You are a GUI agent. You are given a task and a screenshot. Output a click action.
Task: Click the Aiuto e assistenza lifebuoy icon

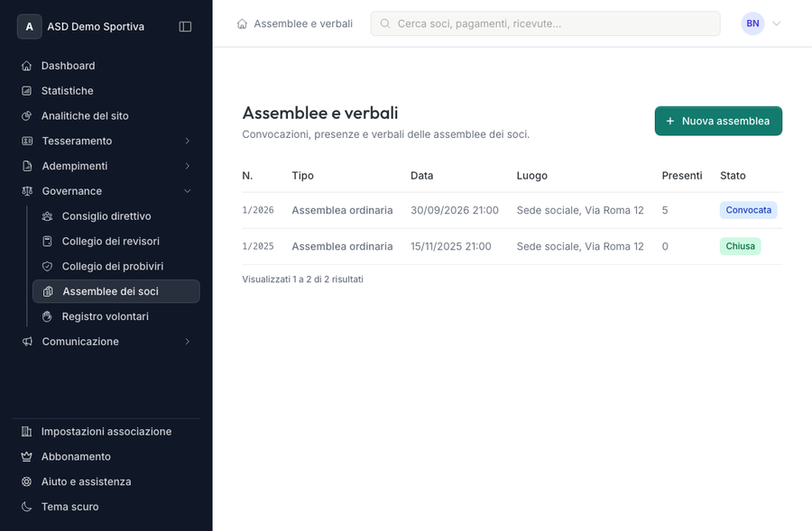click(26, 481)
